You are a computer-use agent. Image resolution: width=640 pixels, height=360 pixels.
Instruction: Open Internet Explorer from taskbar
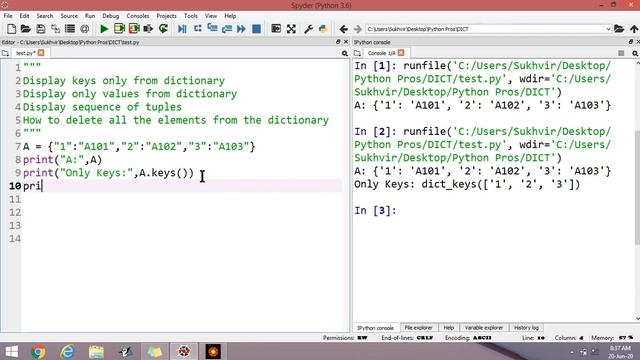[x=67, y=351]
